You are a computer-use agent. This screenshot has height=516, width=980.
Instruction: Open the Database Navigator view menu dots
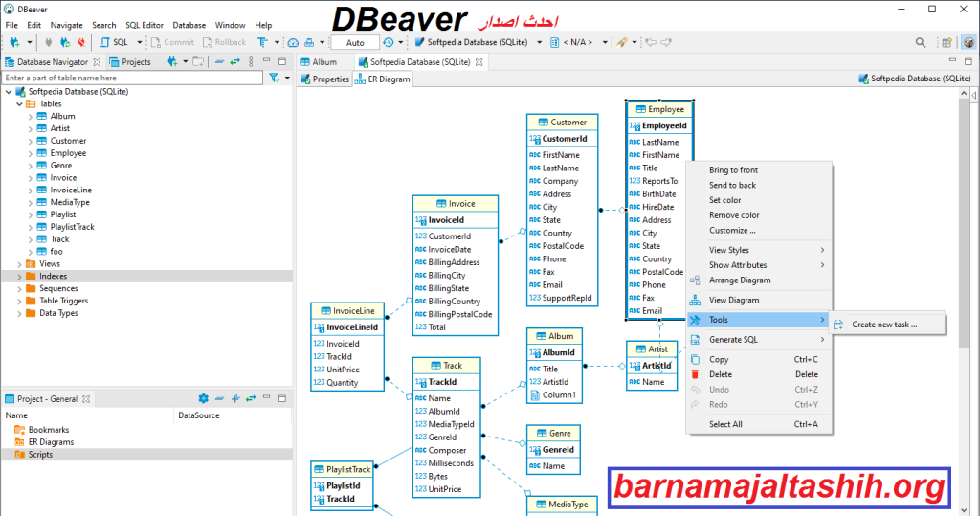tap(251, 61)
